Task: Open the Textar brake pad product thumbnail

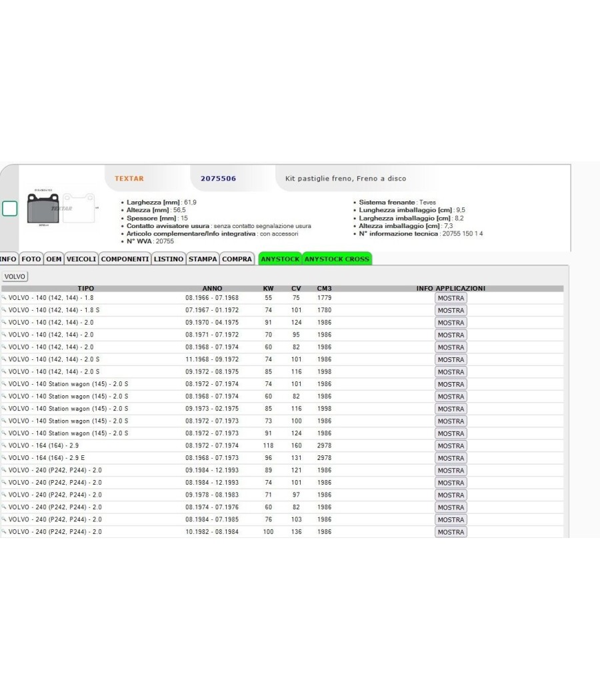Action: (61, 207)
